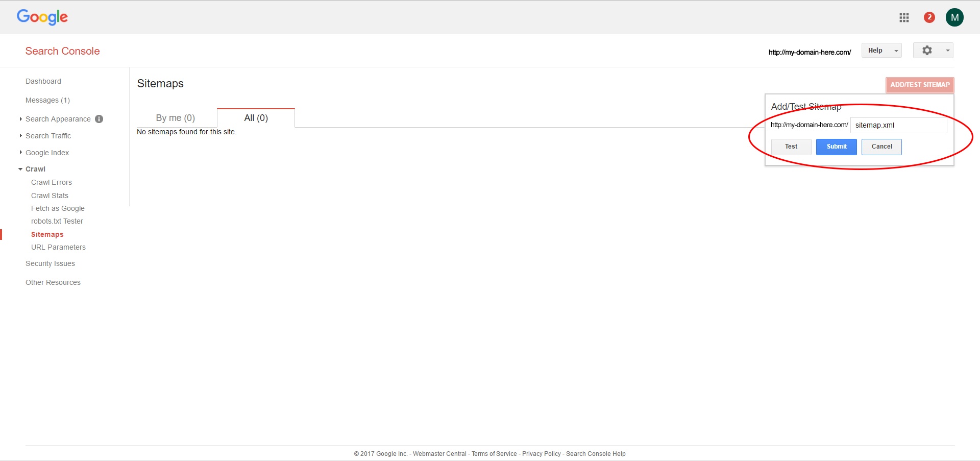Screen dimensions: 980x461
Task: Click the ADD/TEST SITEMAP button
Action: [x=920, y=85]
